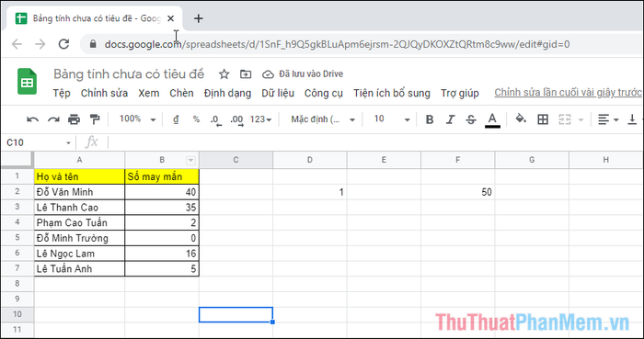Viewport: 644px width, 339px height.
Task: Select cell "Phạm Cao Tuấn"
Action: point(80,222)
